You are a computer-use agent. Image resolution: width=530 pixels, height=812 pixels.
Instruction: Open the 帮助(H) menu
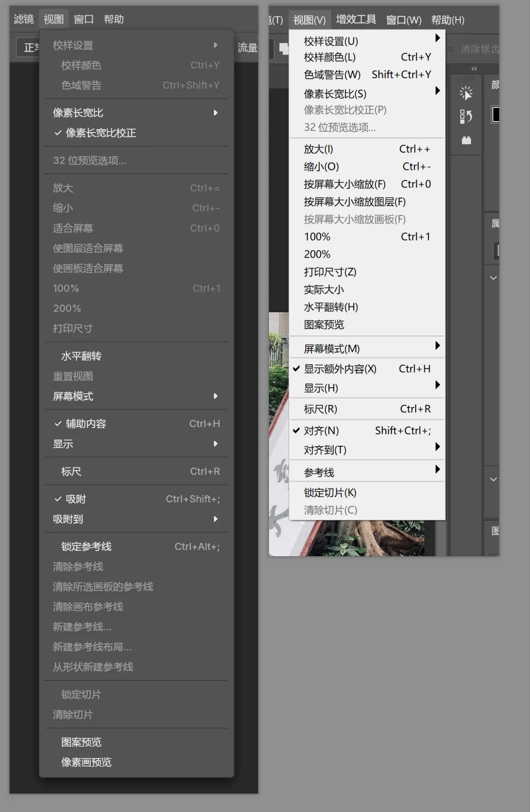pos(448,20)
